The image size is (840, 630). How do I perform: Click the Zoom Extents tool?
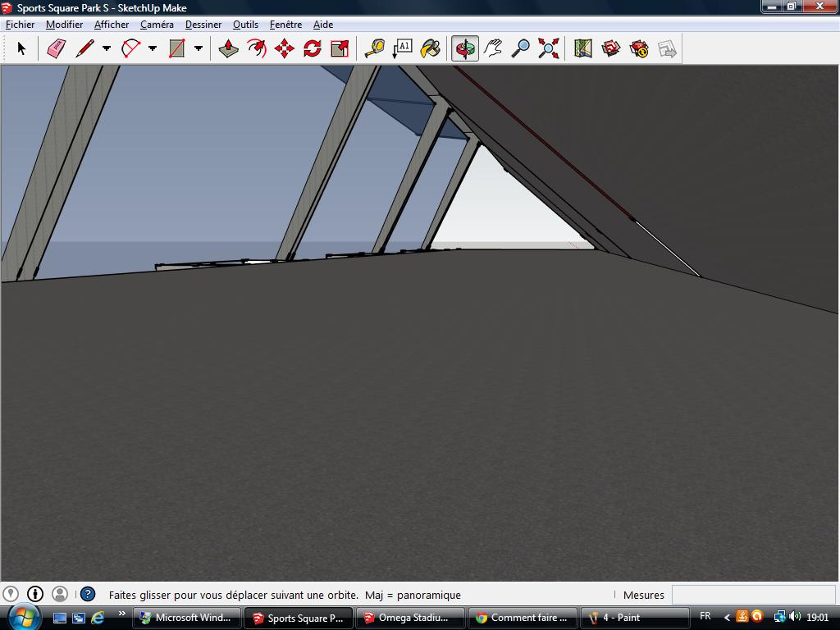click(x=549, y=49)
